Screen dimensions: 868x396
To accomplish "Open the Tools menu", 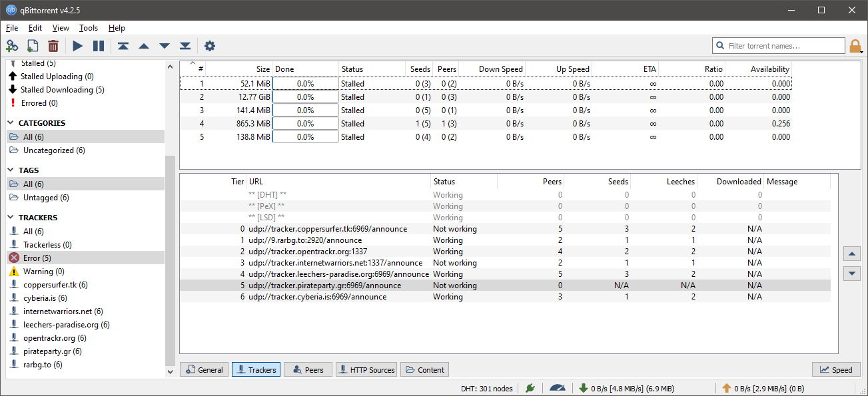I will [89, 28].
